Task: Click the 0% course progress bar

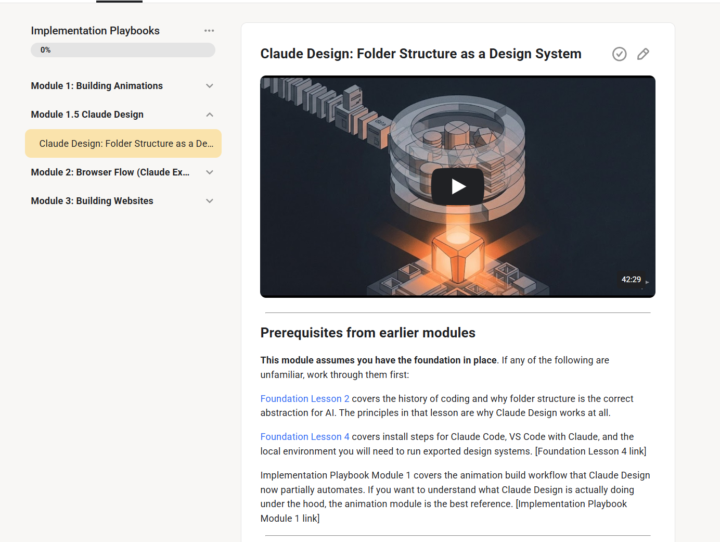Action: click(123, 50)
